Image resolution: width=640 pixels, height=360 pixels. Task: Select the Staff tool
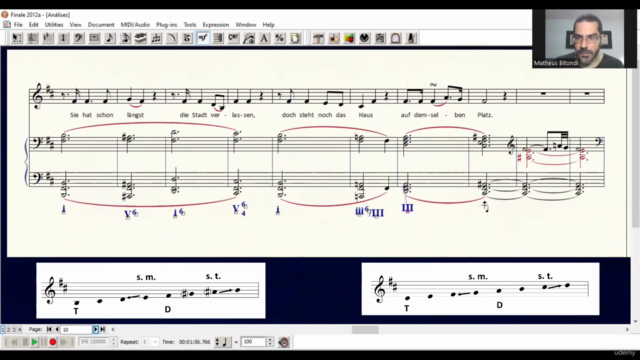[32, 38]
